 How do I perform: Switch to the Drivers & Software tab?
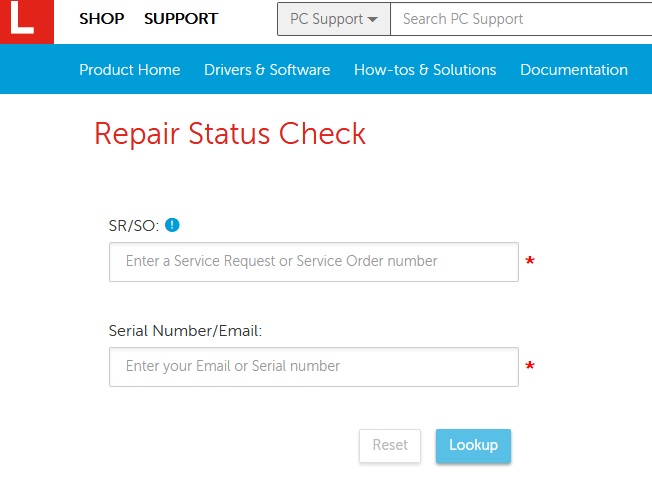[x=267, y=70]
